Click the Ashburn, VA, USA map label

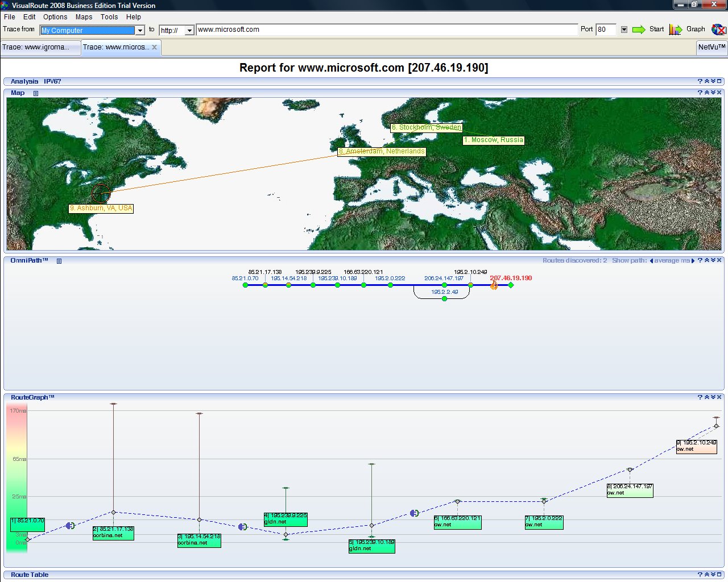pos(101,208)
